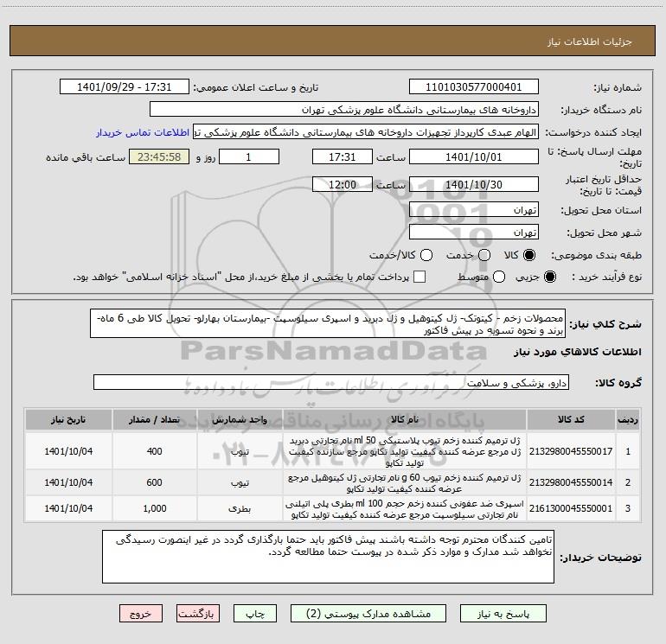666x644 pixels.
Task: Select the جزیی purchase type radio
Action: (x=549, y=277)
